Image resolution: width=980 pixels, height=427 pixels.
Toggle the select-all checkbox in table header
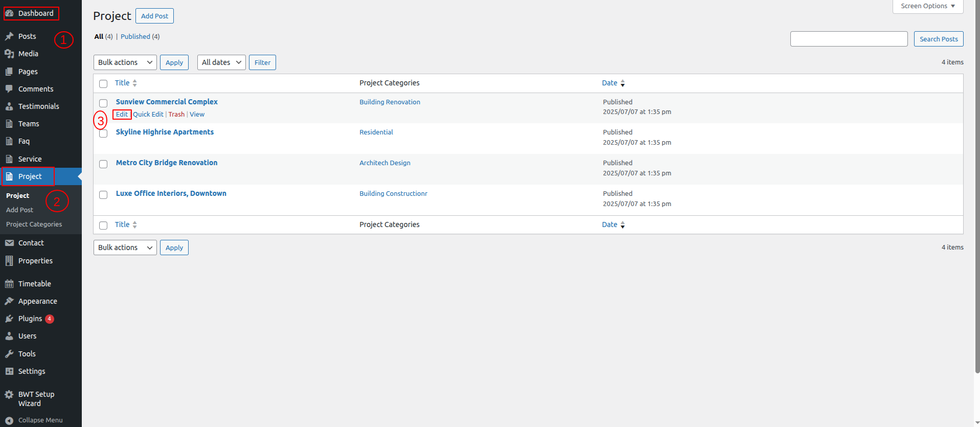click(x=103, y=83)
